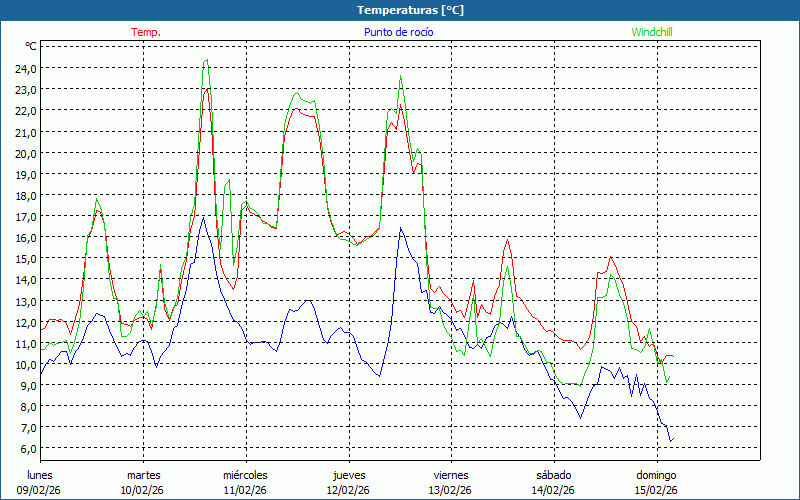
Task: Click the 11,0 value on the y-axis
Action: pyautogui.click(x=25, y=343)
